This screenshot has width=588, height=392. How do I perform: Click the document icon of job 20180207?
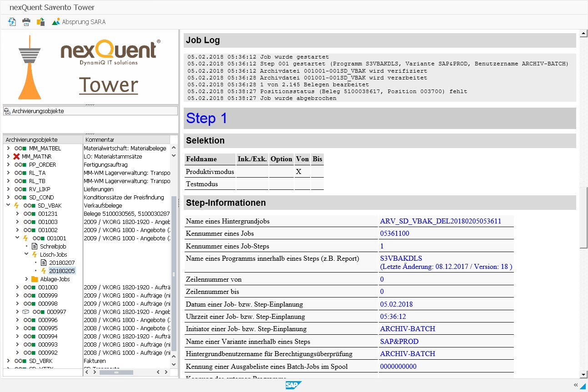point(44,263)
